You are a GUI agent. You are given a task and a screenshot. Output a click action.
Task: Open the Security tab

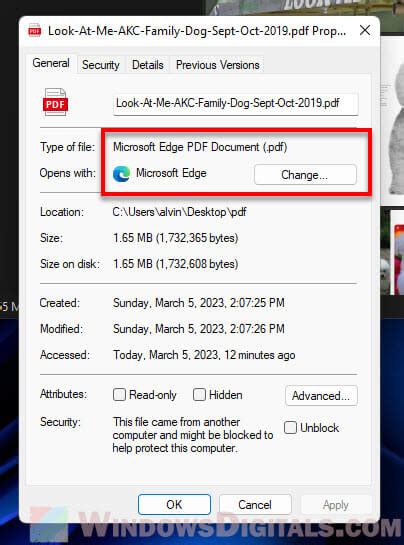click(x=100, y=65)
